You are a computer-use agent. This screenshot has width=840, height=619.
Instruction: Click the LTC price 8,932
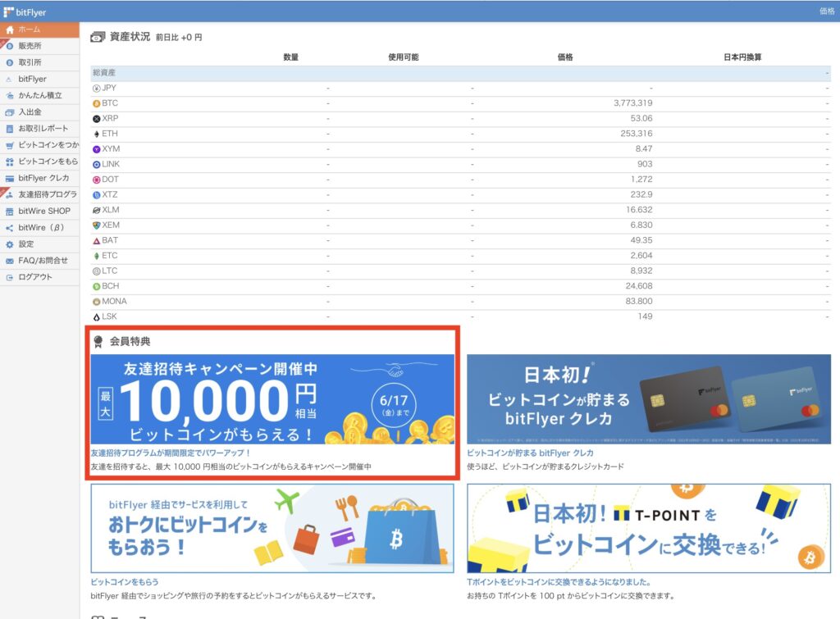(641, 271)
